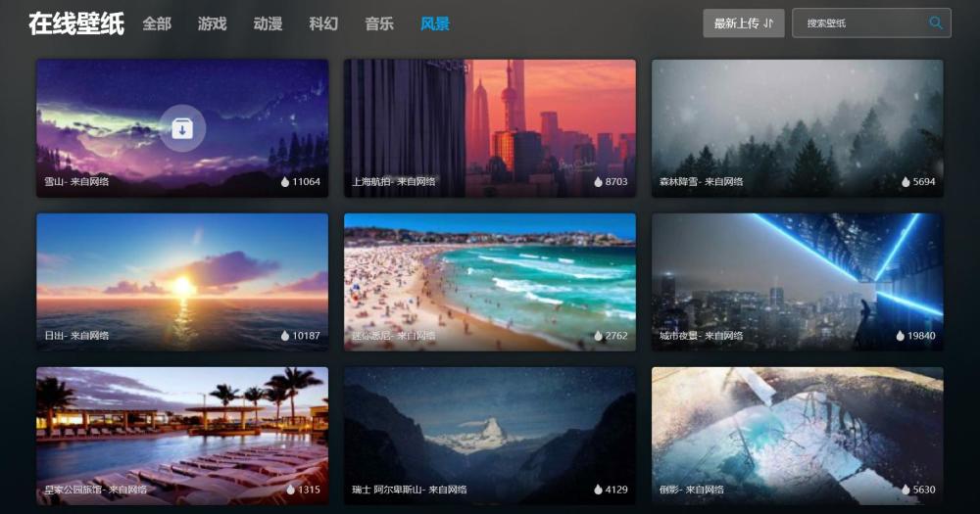
Task: Click the caption 倒影- 来自网络
Action: click(x=691, y=490)
